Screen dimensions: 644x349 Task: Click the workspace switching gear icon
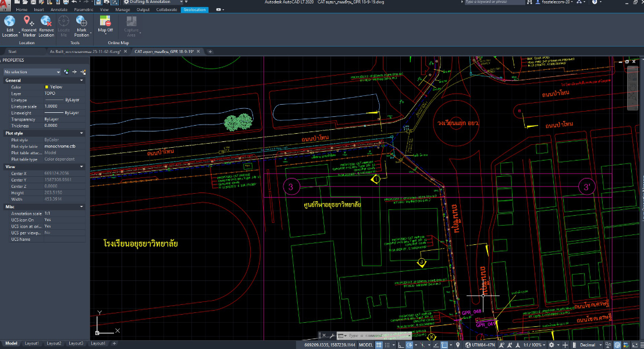[552, 345]
